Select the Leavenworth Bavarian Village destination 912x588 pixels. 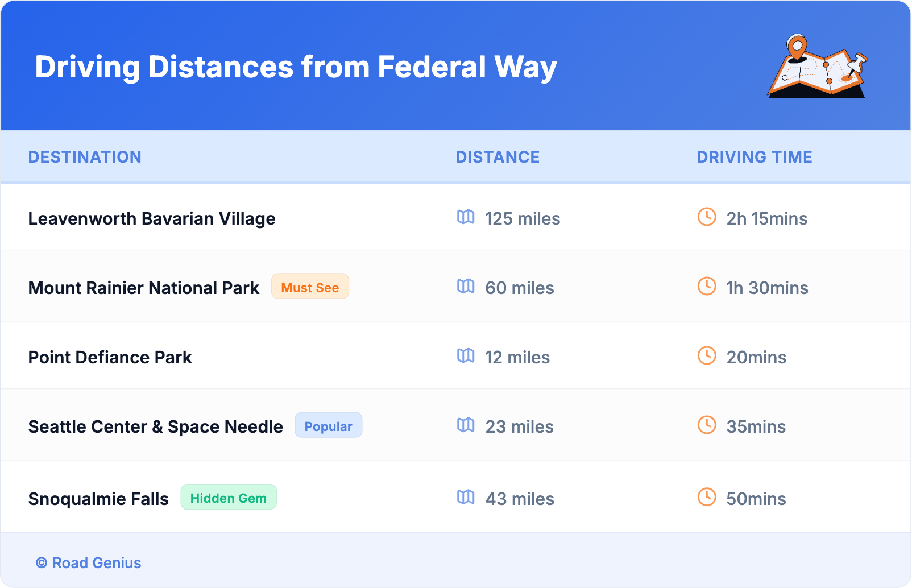coord(152,219)
